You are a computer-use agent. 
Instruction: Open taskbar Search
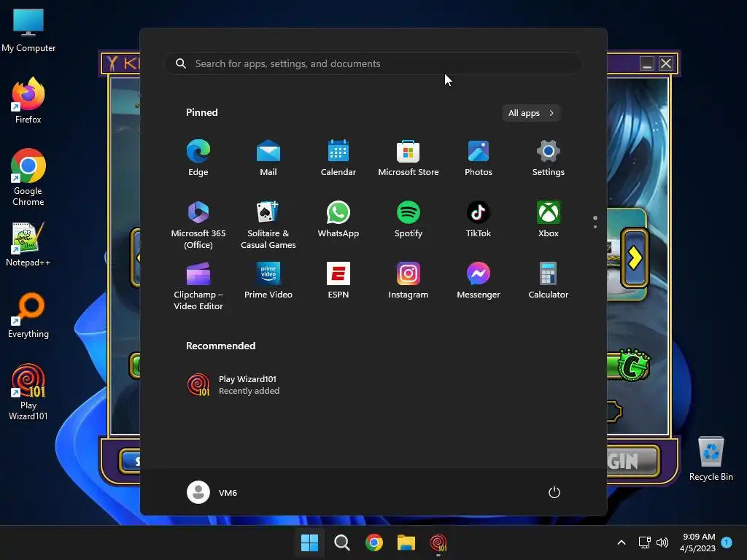pos(341,542)
